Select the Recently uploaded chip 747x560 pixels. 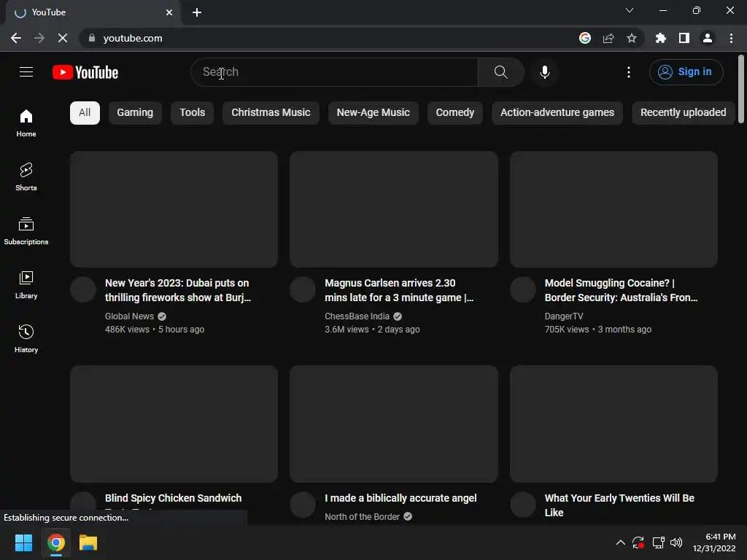(x=683, y=113)
